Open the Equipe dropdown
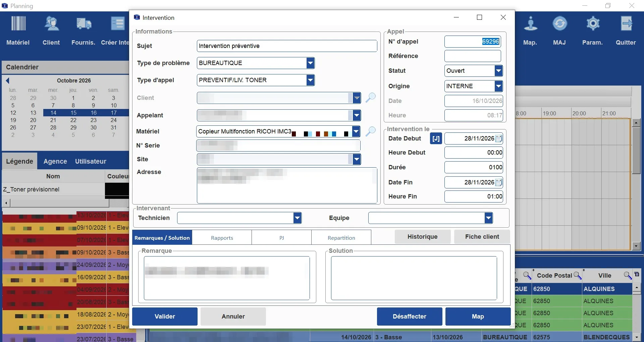 489,218
